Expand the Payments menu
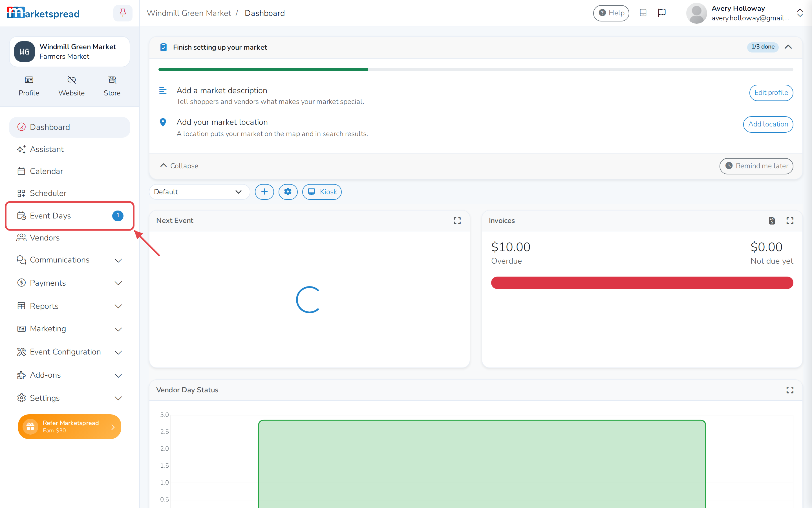812x508 pixels. (69, 283)
